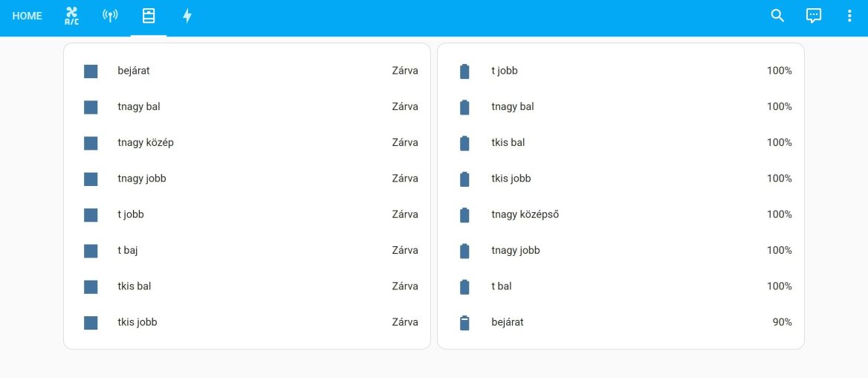This screenshot has height=378, width=868.
Task: Open the t baj sensor entry
Action: (x=128, y=251)
